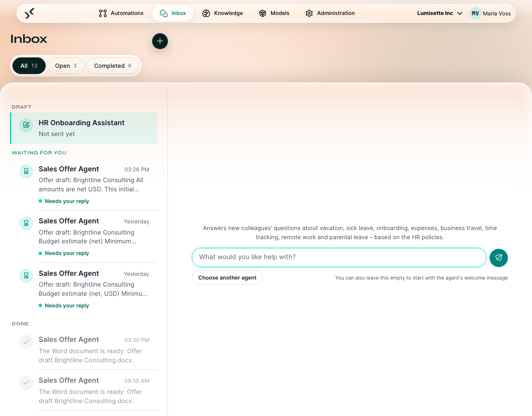The height and width of the screenshot is (416, 532).
Task: Go to the Knowledge section
Action: (x=223, y=13)
